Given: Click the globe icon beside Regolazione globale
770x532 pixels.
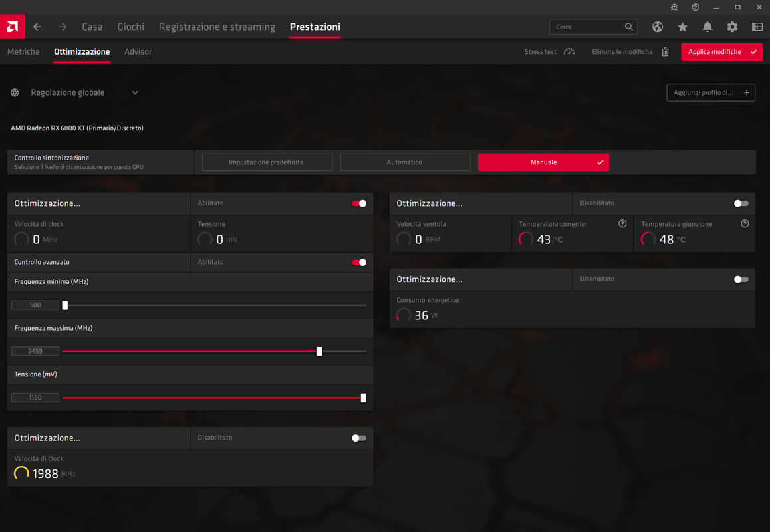Looking at the screenshot, I should [x=15, y=93].
